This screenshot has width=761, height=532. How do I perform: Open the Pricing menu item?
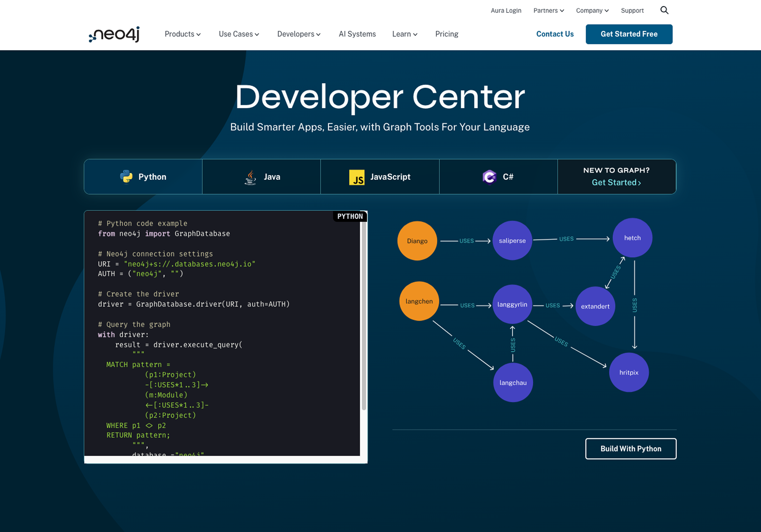pyautogui.click(x=446, y=34)
